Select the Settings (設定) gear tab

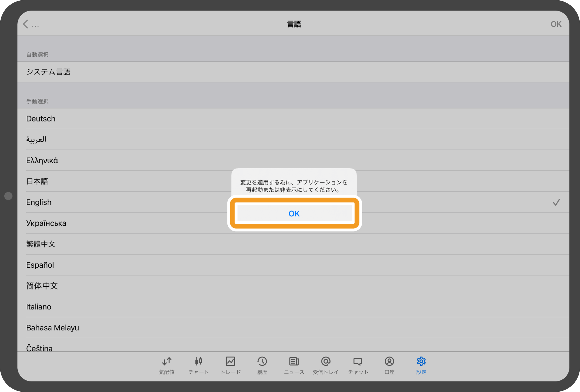coord(421,361)
